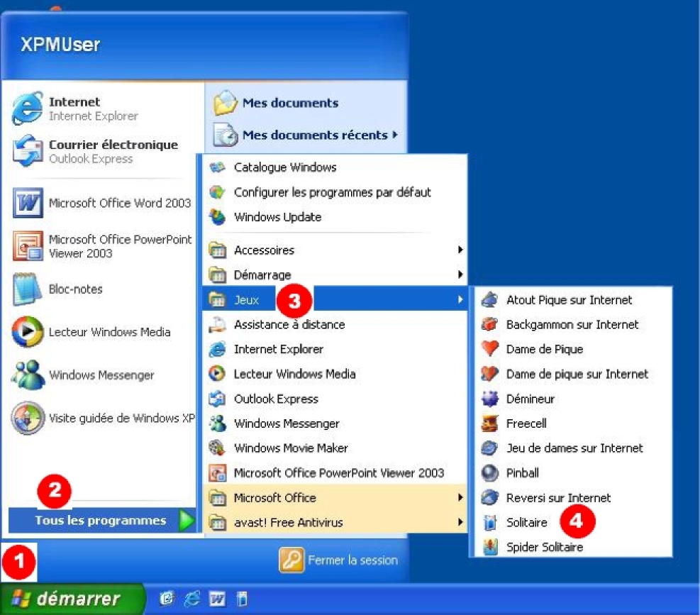Expand the avast! Free Antivirus submenu arrow
The width and height of the screenshot is (700, 615).
tap(460, 522)
